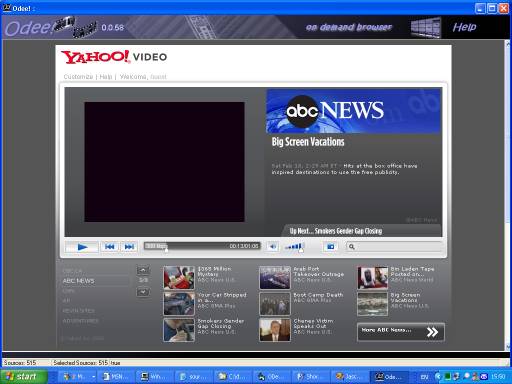Viewport: 512px width, 384px height.
Task: Play 'Big Screen Vacations' thumbnail
Action: pyautogui.click(x=373, y=304)
